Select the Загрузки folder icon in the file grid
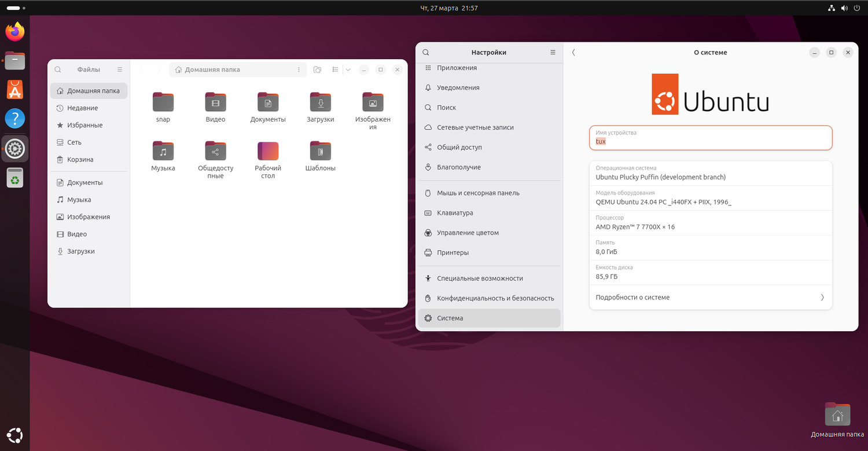This screenshot has height=451, width=868. (321, 102)
